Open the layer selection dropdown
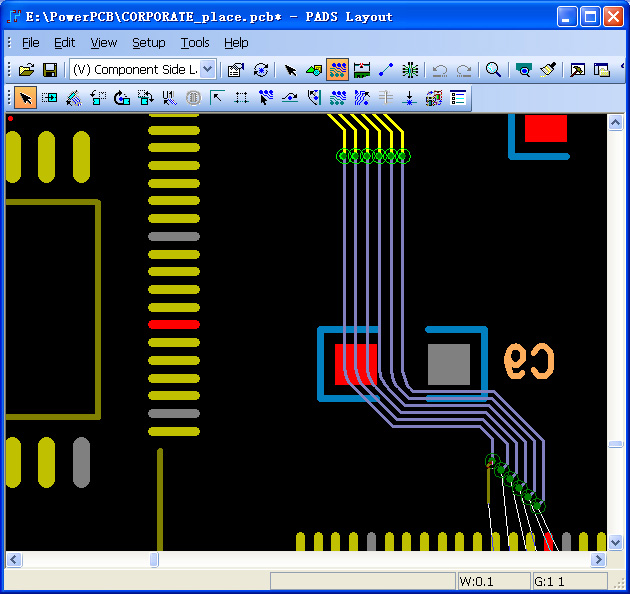 (x=207, y=70)
